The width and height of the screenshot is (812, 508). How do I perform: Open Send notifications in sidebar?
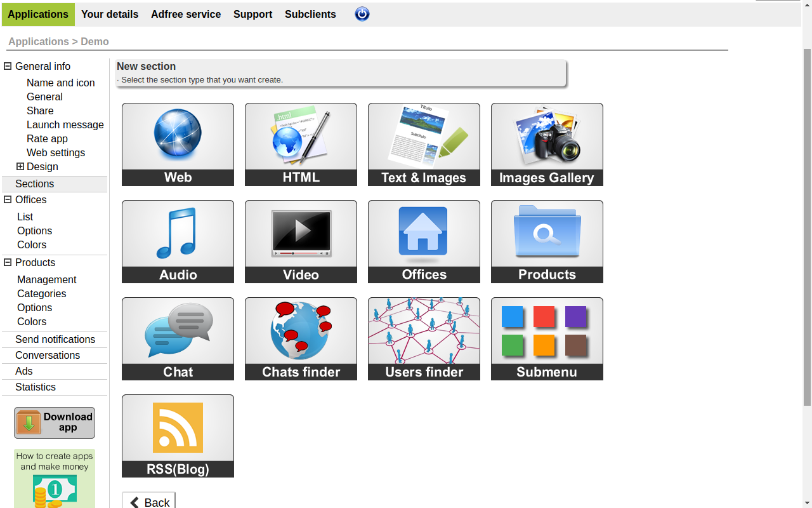[55, 339]
